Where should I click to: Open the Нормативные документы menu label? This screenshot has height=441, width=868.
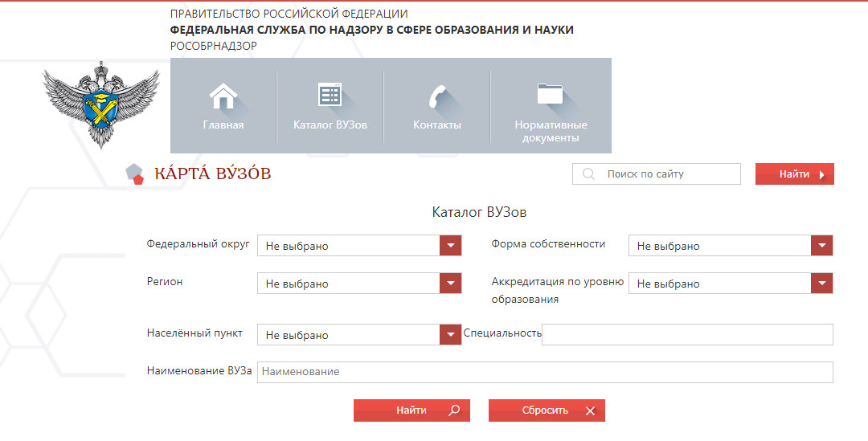point(551,131)
